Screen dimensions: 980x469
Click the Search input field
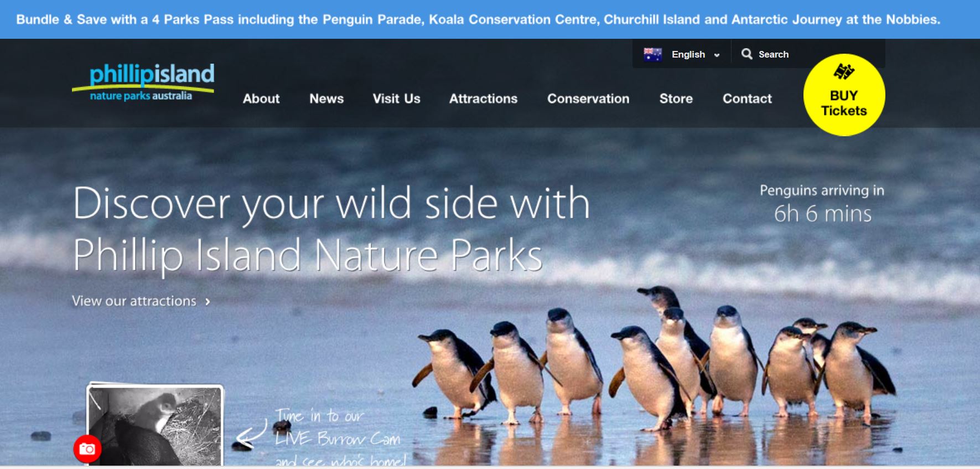tap(808, 54)
